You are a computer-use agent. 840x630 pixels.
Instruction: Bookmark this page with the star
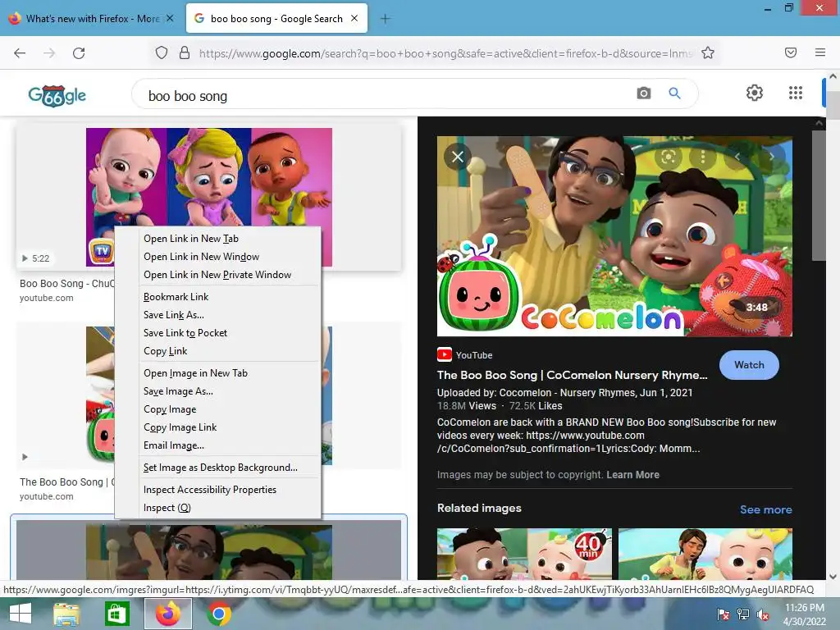pos(708,53)
